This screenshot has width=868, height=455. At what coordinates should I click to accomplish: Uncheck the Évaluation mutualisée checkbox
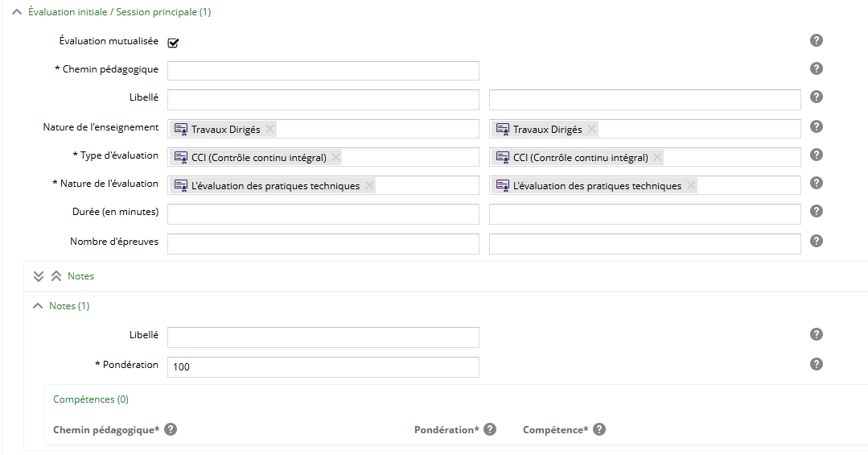[x=173, y=43]
